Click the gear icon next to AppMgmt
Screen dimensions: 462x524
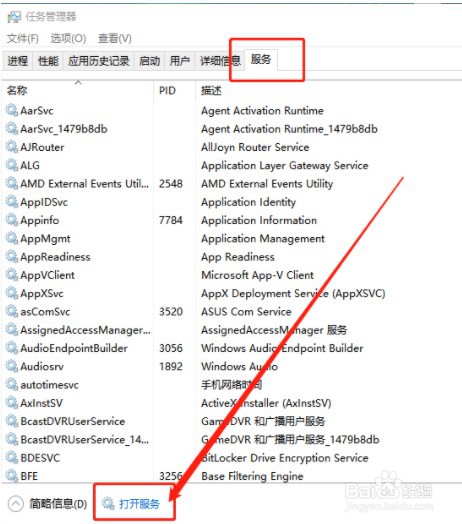(x=12, y=238)
